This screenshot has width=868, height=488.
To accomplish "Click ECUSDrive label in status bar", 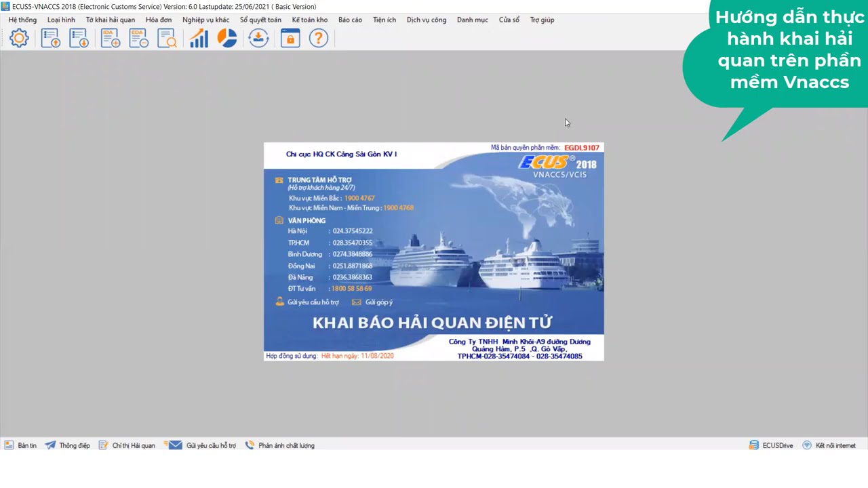I will point(778,445).
